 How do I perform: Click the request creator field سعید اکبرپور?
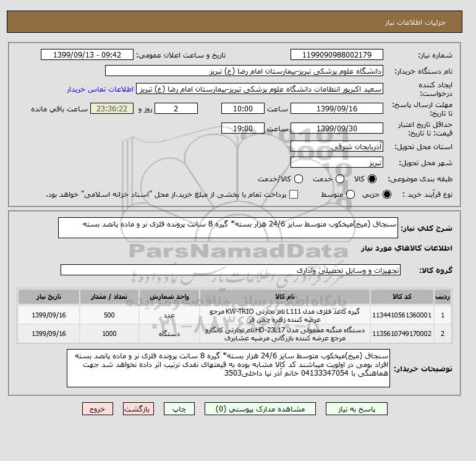pyautogui.click(x=260, y=89)
